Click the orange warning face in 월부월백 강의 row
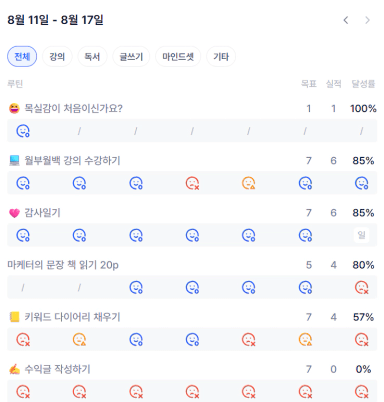The image size is (384, 402). click(249, 183)
